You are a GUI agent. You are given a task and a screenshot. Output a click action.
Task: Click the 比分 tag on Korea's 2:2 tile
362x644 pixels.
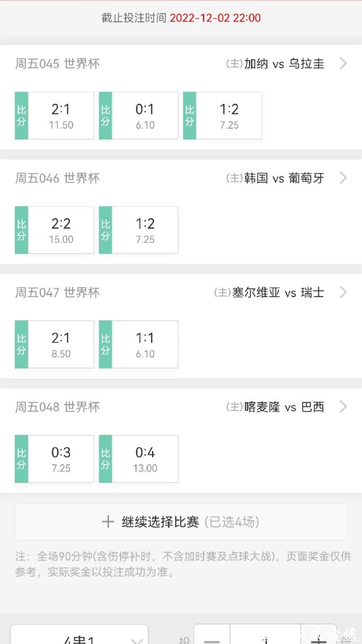click(21, 230)
